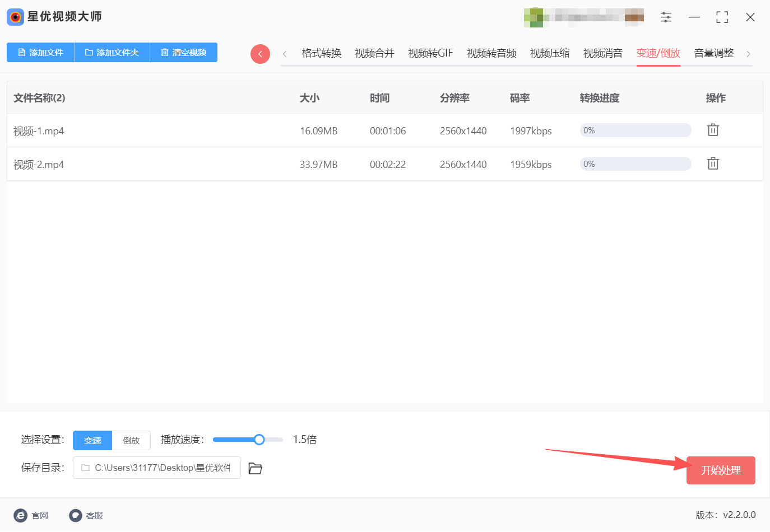Switch to 视频消音 tab
The width and height of the screenshot is (770, 532).
click(x=603, y=53)
